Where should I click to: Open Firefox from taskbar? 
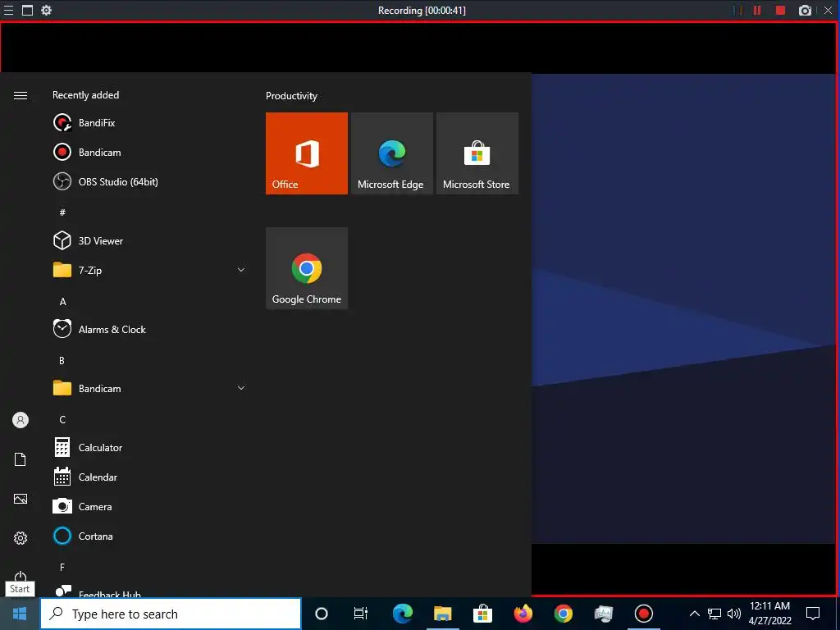pos(523,614)
